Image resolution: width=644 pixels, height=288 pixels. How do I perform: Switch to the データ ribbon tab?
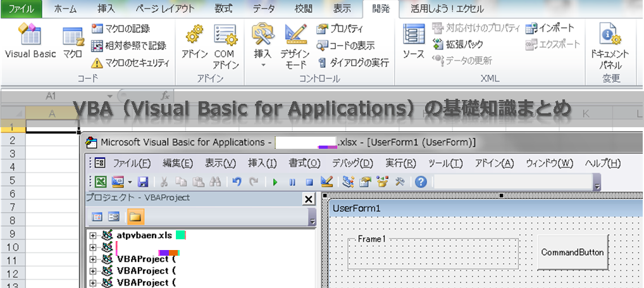coord(264,9)
